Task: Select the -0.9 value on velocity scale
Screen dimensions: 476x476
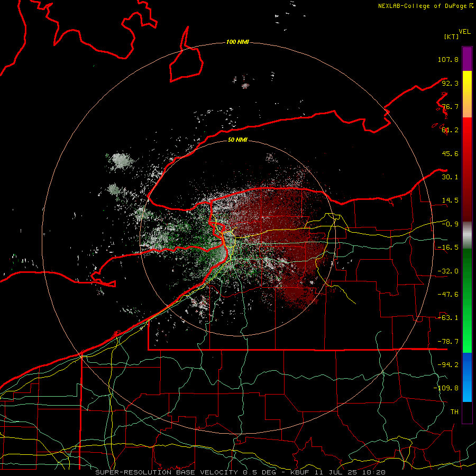Action: click(x=450, y=224)
